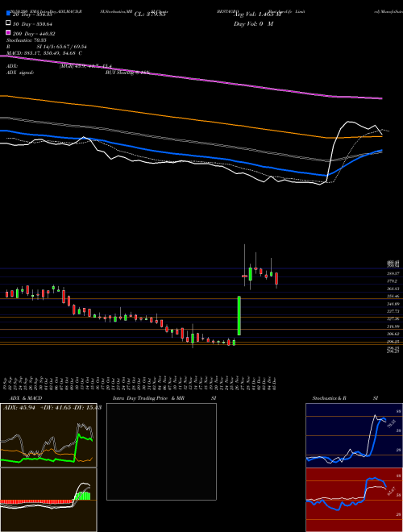The width and height of the screenshot is (403, 532).
Task: Click the 379.2 price axis label
Action: coord(393,281)
